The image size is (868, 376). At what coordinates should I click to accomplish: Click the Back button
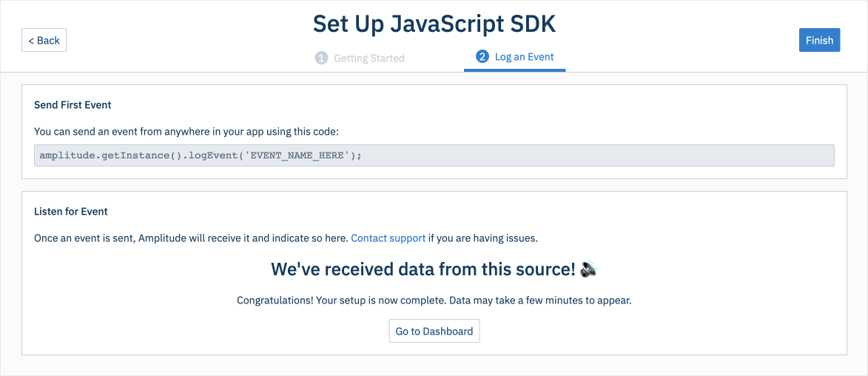click(44, 41)
